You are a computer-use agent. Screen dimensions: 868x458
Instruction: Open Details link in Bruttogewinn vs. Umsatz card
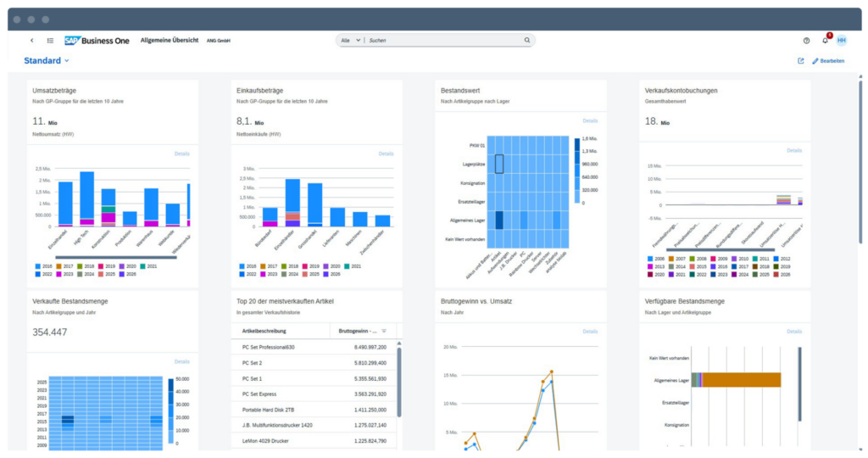point(590,332)
